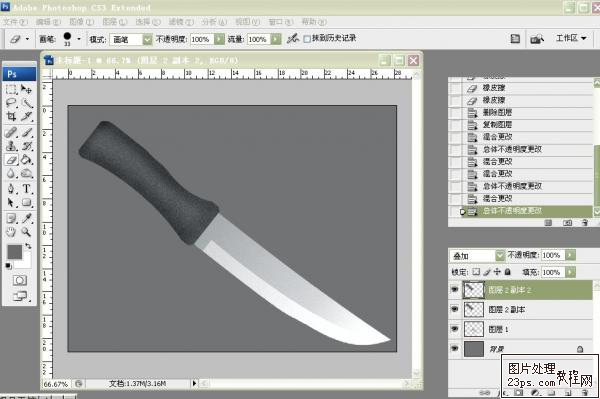Select the Eraser tool in toolbox
Image resolution: width=600 pixels, height=399 pixels.
click(11, 160)
